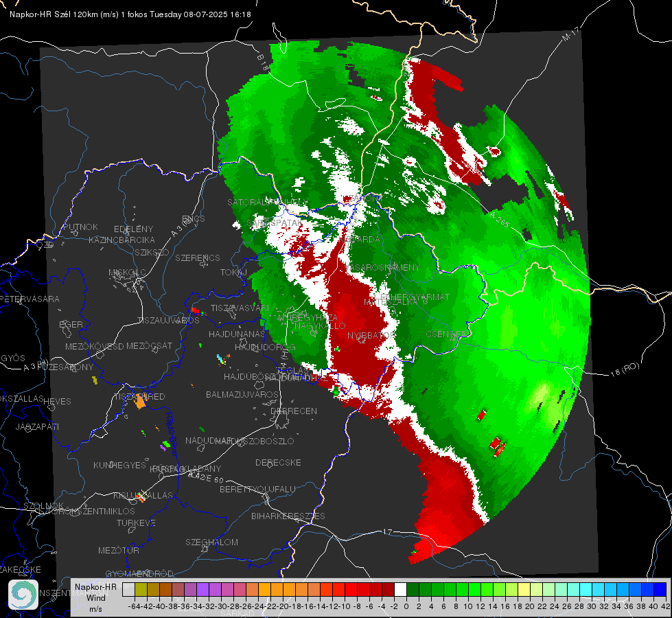Select the dark blue swatch at the legend's right end
672x618 pixels.
pos(660,589)
